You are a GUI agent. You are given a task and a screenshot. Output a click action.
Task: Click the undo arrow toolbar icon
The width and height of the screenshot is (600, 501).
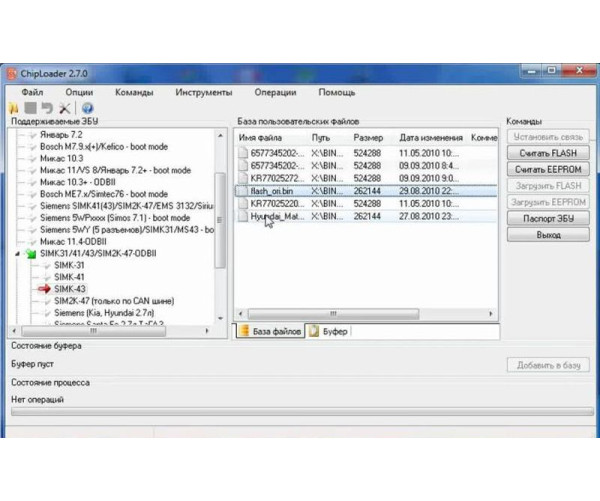(47, 108)
